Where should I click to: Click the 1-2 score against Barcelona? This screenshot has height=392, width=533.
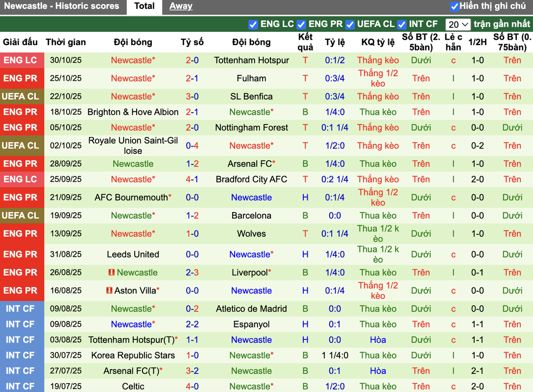click(192, 216)
